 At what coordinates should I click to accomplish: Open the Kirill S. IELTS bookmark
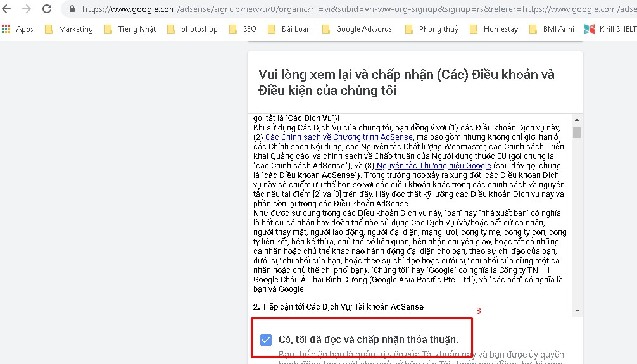(x=610, y=29)
